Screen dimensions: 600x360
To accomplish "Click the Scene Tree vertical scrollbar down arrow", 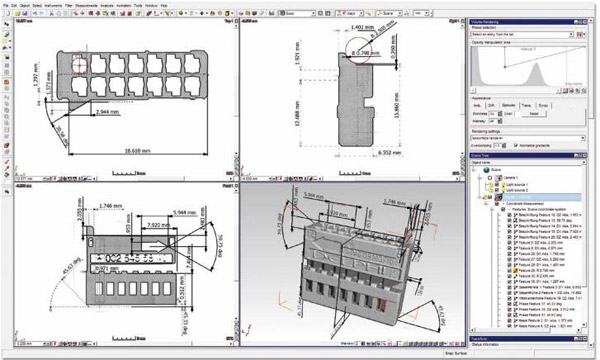I will pyautogui.click(x=584, y=324).
